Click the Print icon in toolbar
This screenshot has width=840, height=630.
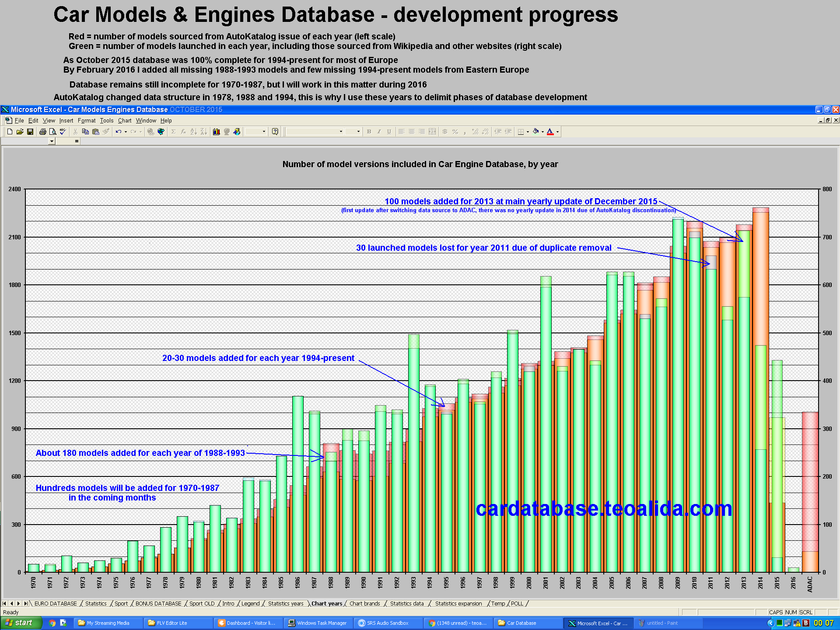click(42, 132)
